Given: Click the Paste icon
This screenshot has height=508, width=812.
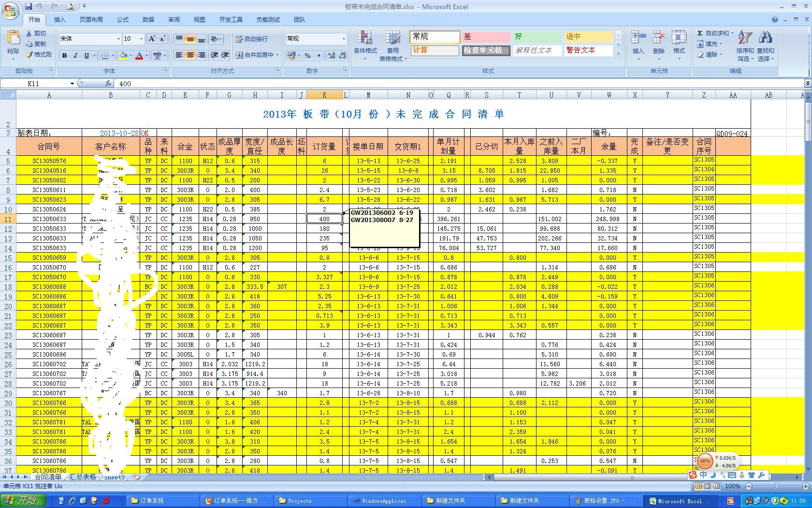Looking at the screenshot, I should pyautogui.click(x=13, y=39).
